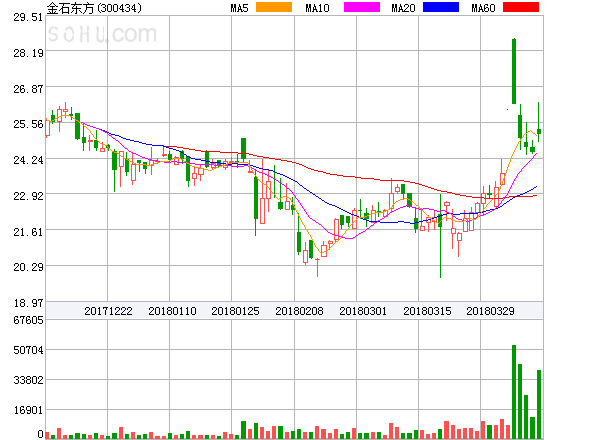The image size is (600, 440).
Task: Click the 29.51 price axis label
Action: tap(28, 17)
